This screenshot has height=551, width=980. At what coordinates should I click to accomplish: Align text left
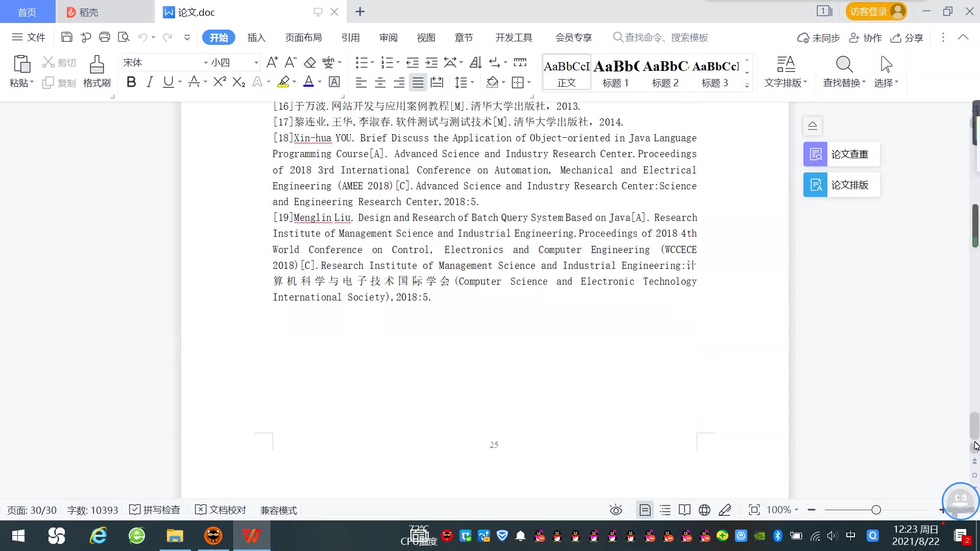coord(361,82)
